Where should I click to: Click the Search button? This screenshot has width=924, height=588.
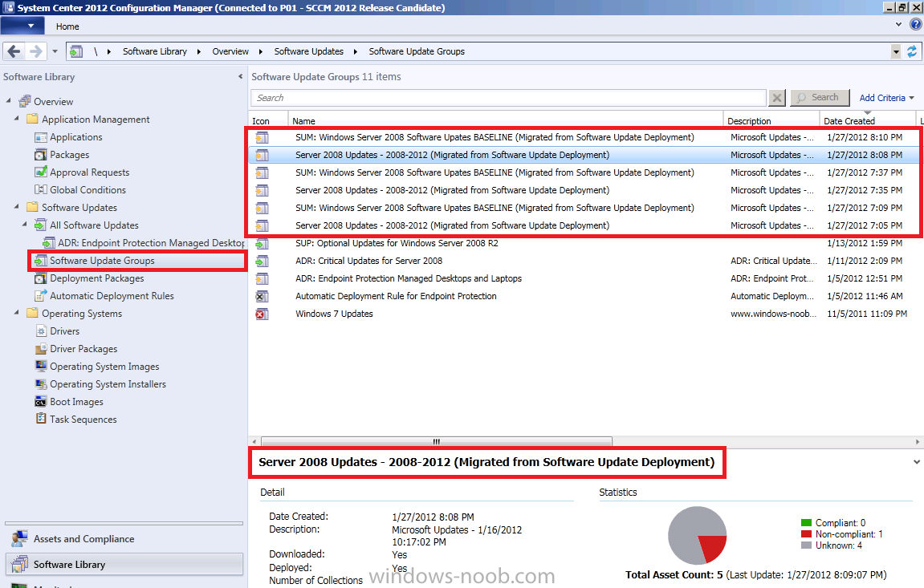point(820,98)
